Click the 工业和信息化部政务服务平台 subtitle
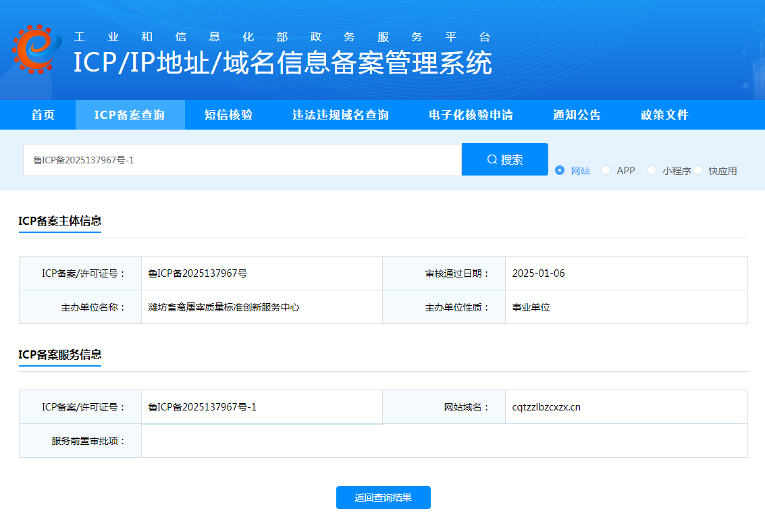 pos(282,37)
